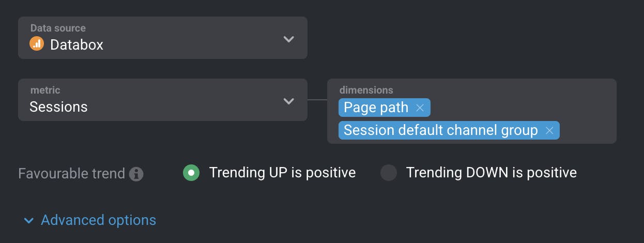
Task: Click the orange Databox analytics icon
Action: (x=37, y=44)
